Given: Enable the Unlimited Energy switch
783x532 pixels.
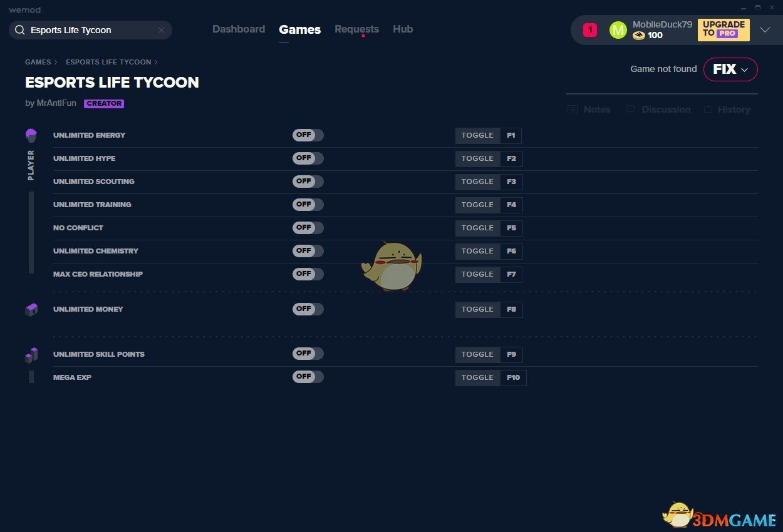Looking at the screenshot, I should coord(308,135).
